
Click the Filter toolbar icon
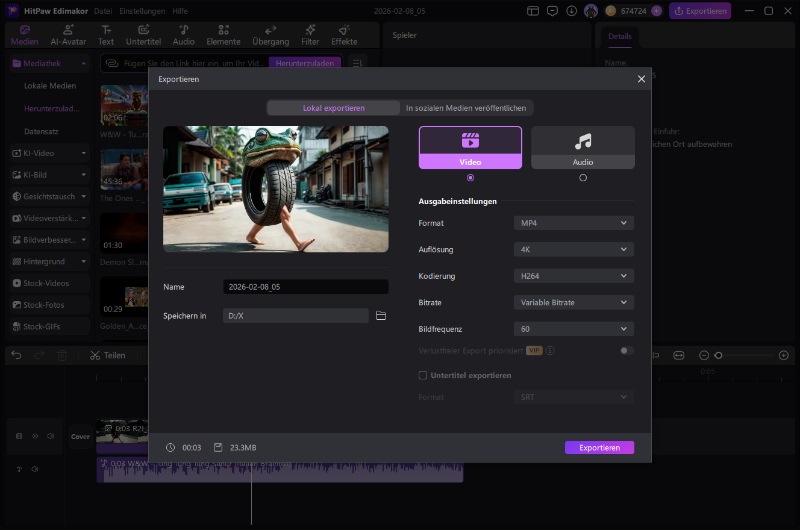point(310,35)
